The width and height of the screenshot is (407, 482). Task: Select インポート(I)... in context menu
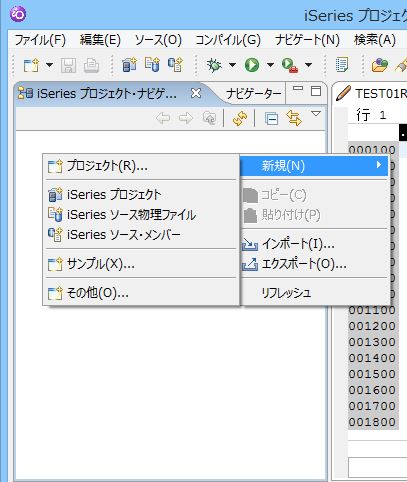[314, 244]
